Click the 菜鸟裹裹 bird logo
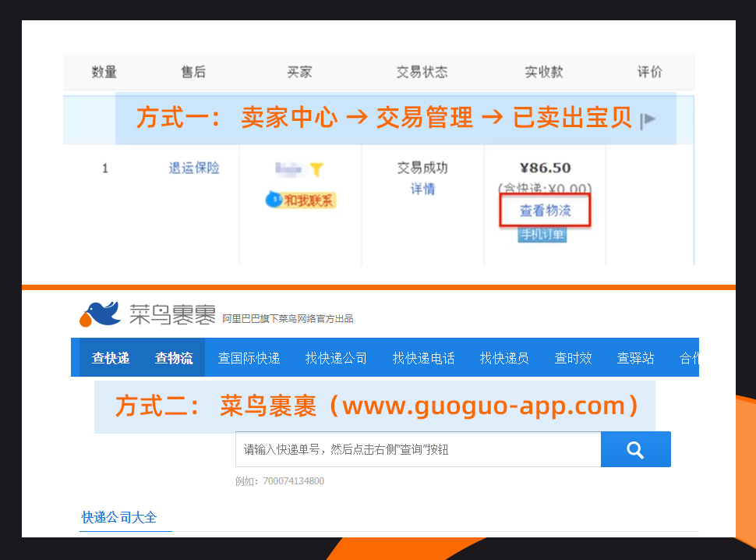 100,314
